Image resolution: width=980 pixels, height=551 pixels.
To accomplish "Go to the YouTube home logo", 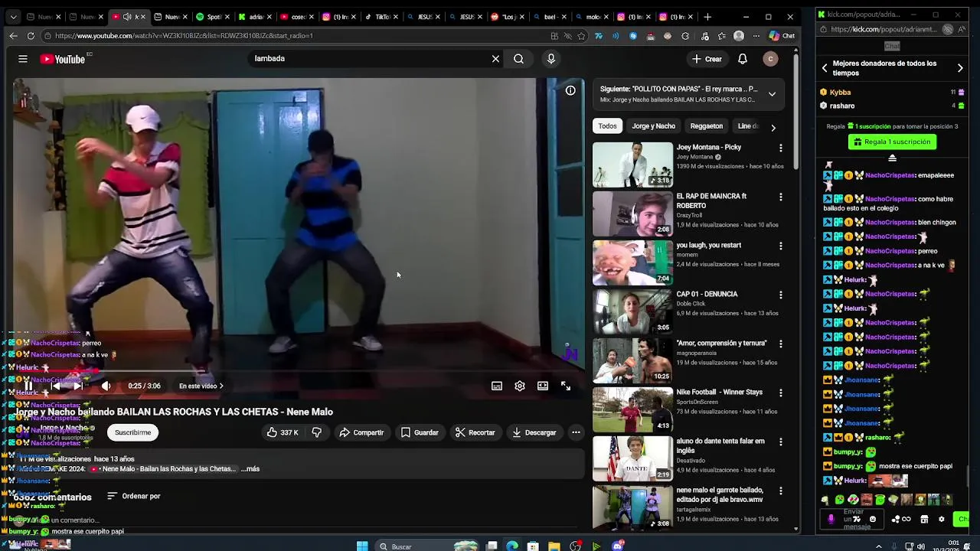I will pos(63,59).
